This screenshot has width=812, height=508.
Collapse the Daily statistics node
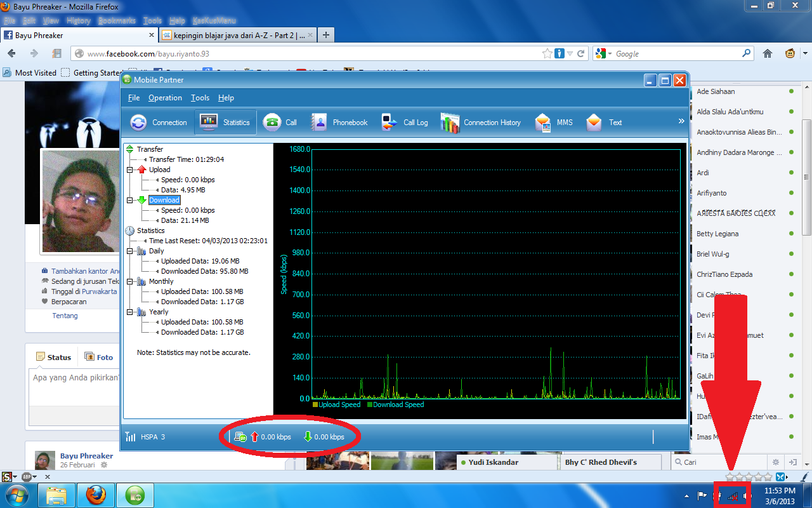tap(130, 251)
